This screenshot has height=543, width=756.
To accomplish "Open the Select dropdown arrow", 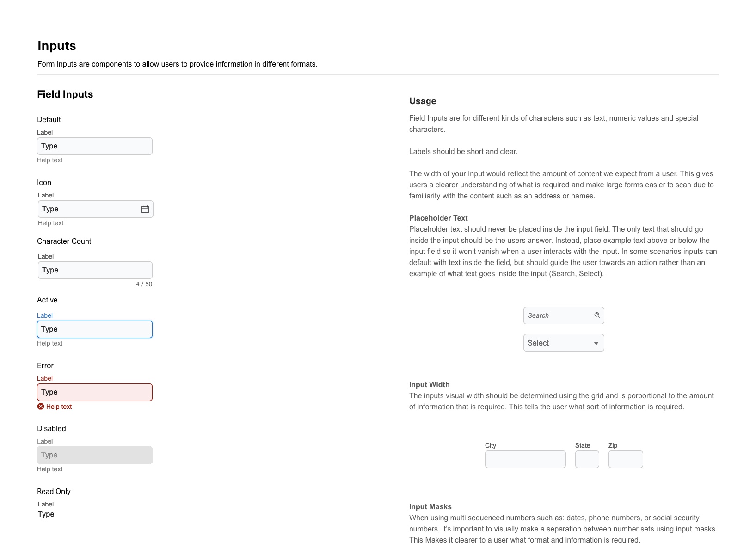I will 596,343.
